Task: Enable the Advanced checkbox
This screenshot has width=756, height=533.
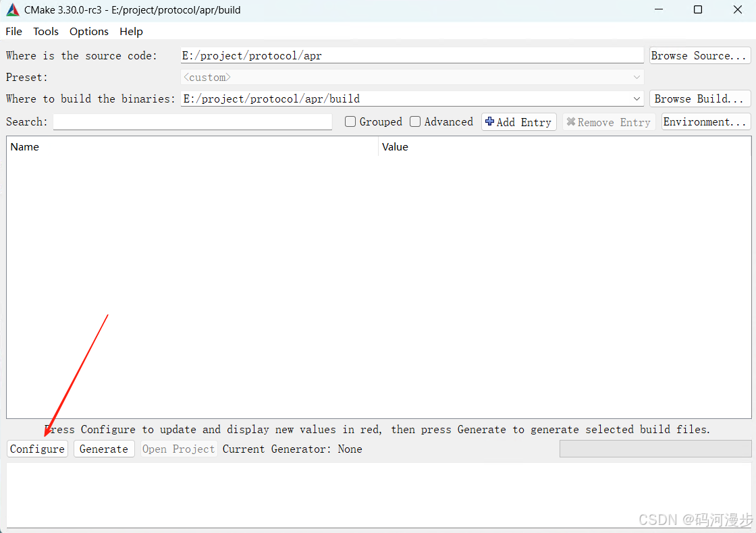Action: (415, 122)
